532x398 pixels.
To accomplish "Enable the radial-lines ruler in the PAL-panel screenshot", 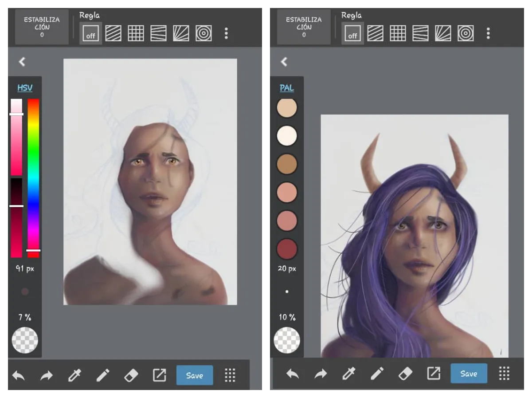I will (x=443, y=33).
